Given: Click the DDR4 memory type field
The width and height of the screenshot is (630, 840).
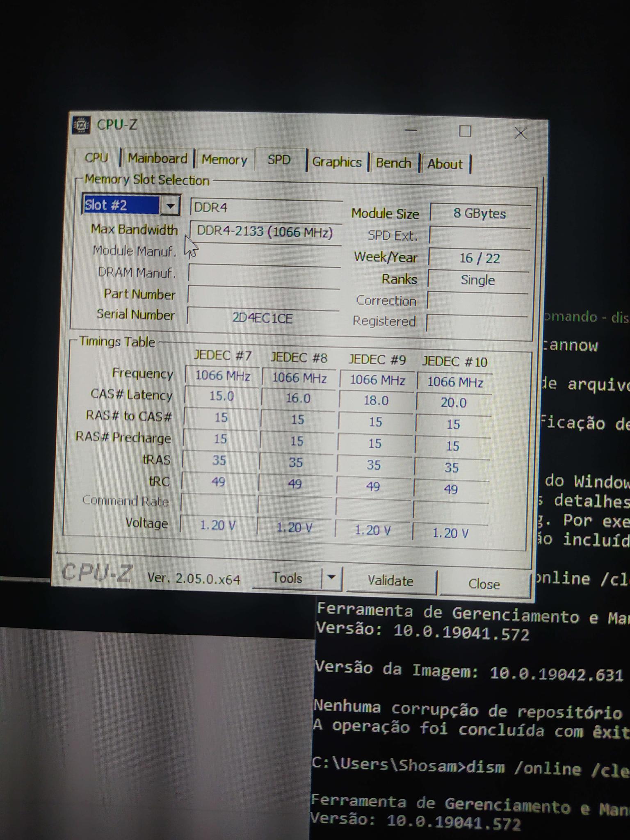Looking at the screenshot, I should coord(267,207).
